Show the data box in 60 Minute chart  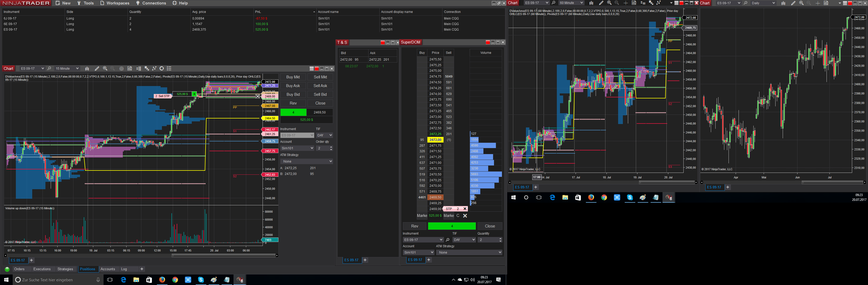(634, 3)
